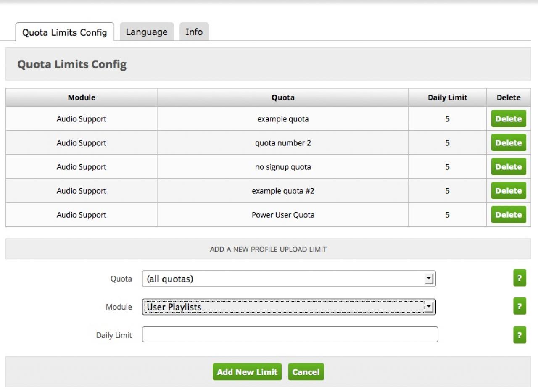Screen dimensions: 538x392
Task: Switch to the Language tab
Action: pyautogui.click(x=147, y=32)
